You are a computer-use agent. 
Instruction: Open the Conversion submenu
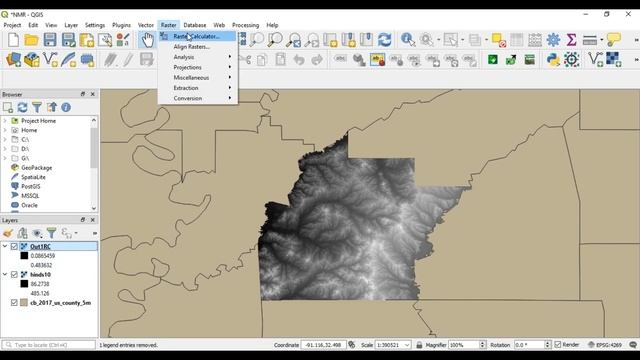tap(198, 98)
